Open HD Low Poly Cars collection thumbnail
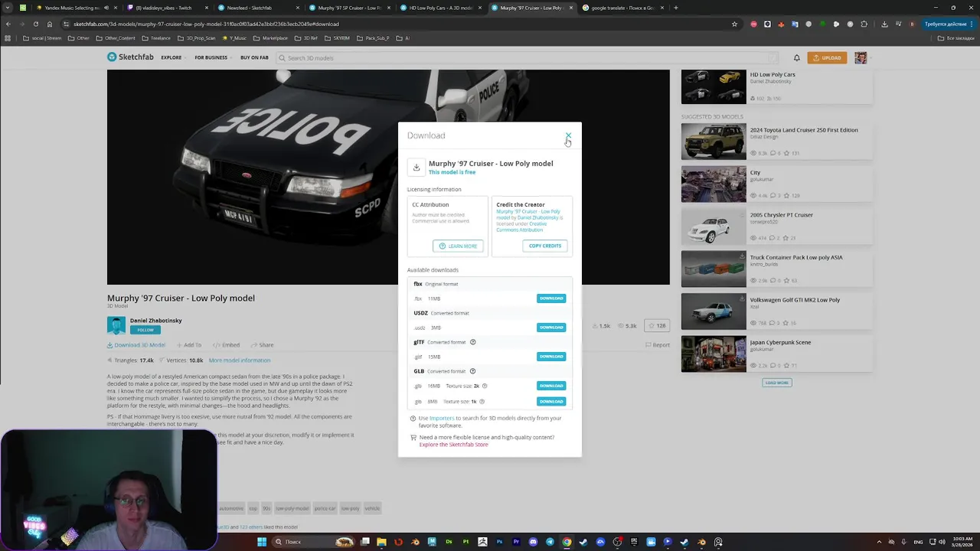The height and width of the screenshot is (551, 980). click(x=714, y=86)
